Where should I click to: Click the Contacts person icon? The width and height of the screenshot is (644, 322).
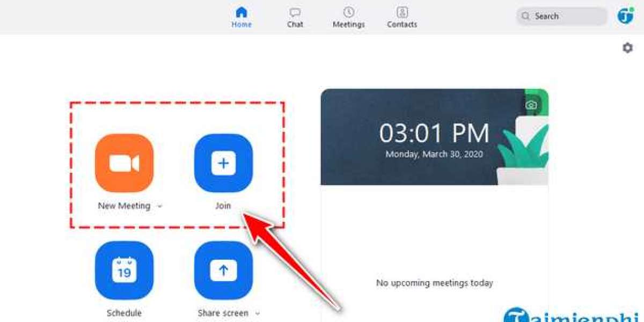402,12
